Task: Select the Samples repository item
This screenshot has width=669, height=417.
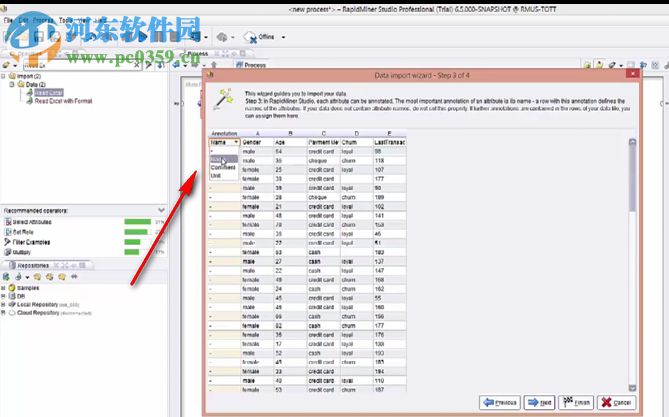Action: tap(28, 288)
